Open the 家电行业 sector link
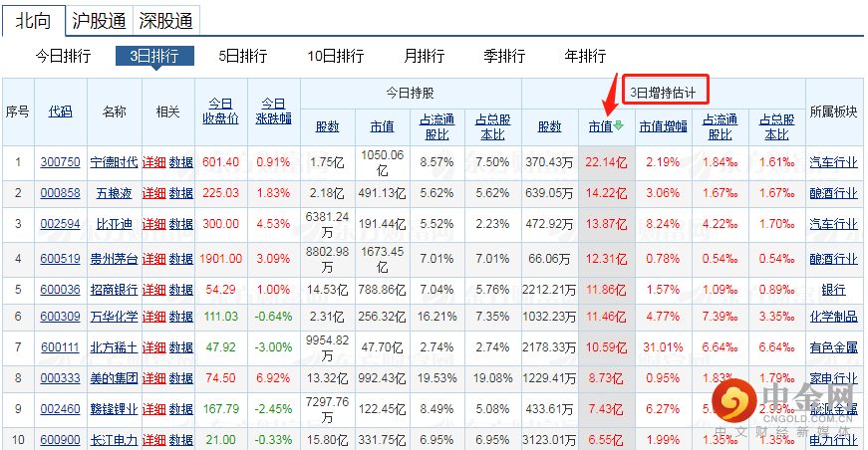 (834, 378)
